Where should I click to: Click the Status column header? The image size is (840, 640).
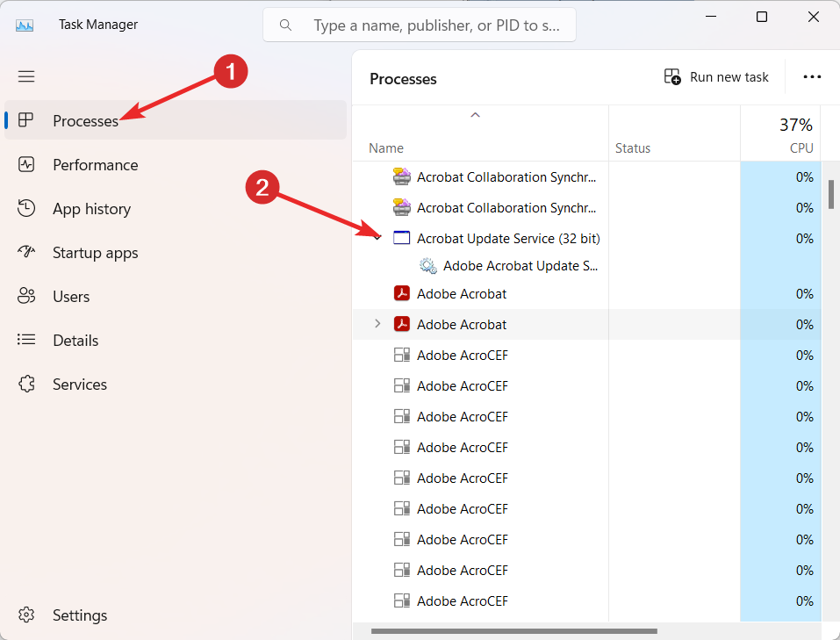pyautogui.click(x=633, y=148)
